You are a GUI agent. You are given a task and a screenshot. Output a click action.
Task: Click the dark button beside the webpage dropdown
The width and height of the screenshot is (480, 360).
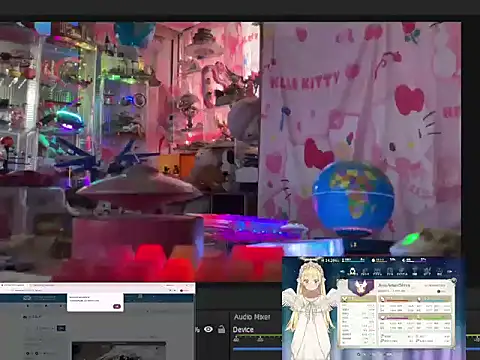point(61,328)
